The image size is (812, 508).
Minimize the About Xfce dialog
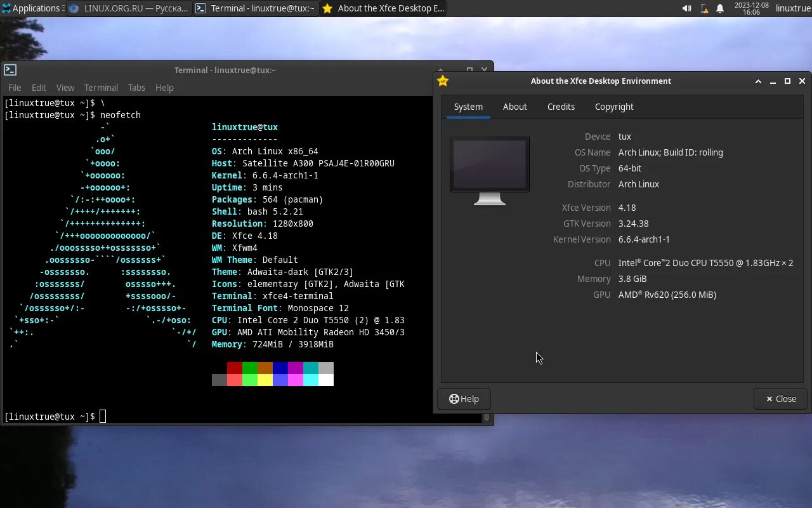click(773, 81)
